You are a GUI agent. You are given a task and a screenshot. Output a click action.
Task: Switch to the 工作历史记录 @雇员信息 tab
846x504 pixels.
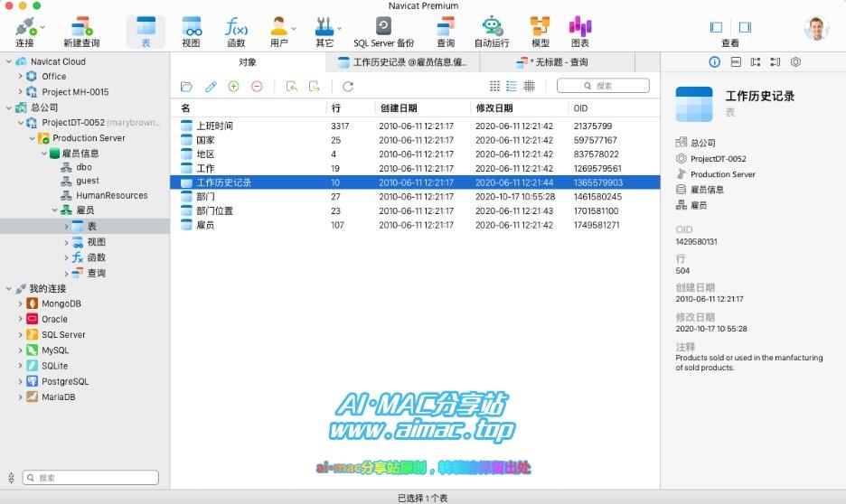tap(402, 62)
